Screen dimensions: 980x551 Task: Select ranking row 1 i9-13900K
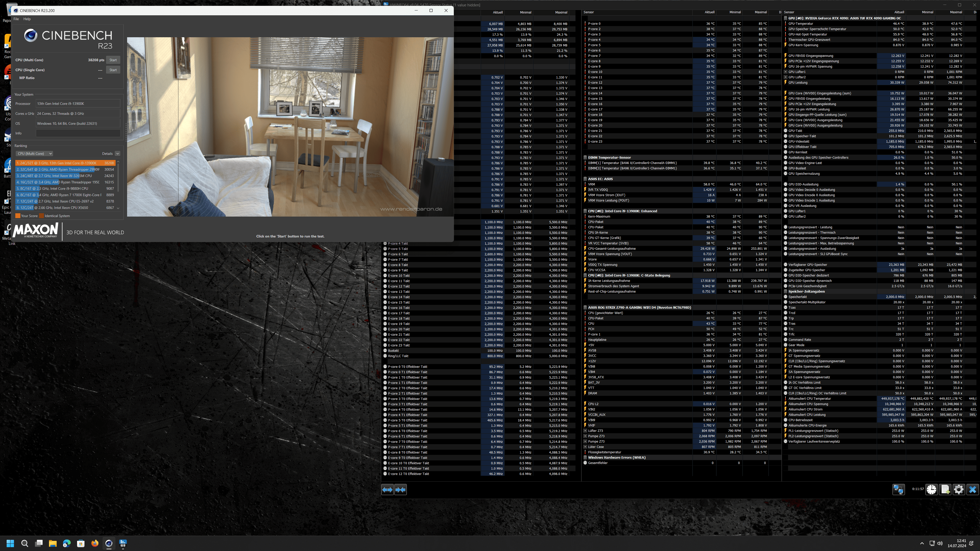(65, 163)
